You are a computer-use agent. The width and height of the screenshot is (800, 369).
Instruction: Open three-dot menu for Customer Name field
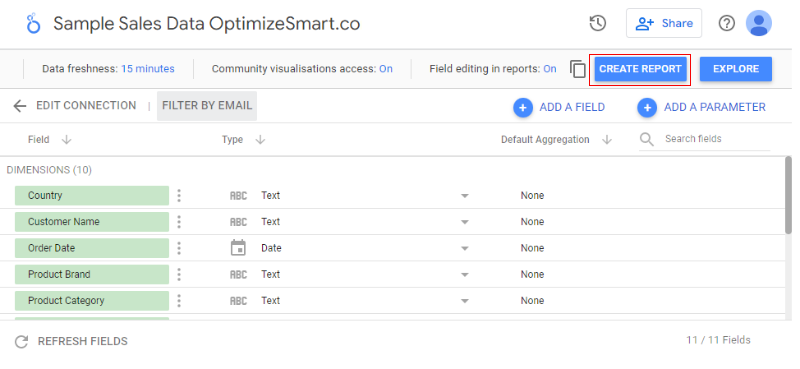tap(179, 222)
